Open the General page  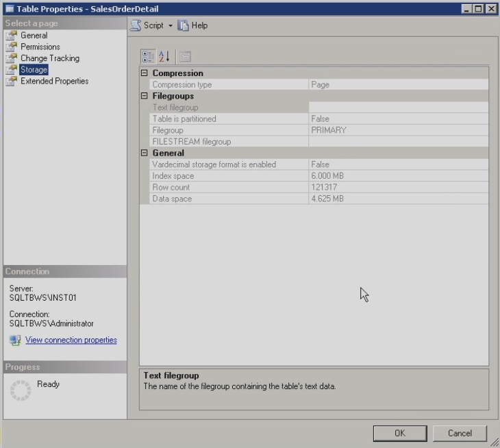[x=34, y=36]
